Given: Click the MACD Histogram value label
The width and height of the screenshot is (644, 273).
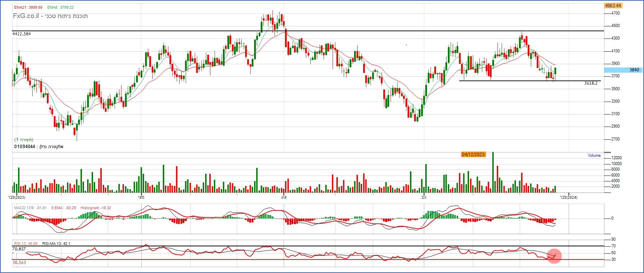Looking at the screenshot, I should (95, 208).
